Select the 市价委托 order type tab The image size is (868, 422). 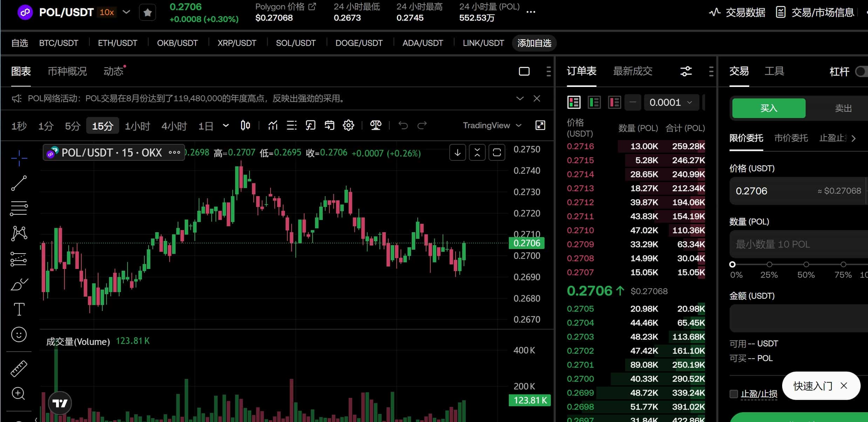[791, 138]
